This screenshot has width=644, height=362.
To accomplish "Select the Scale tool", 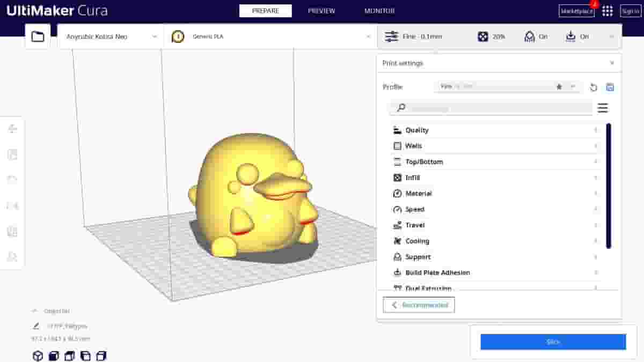I will pyautogui.click(x=12, y=154).
